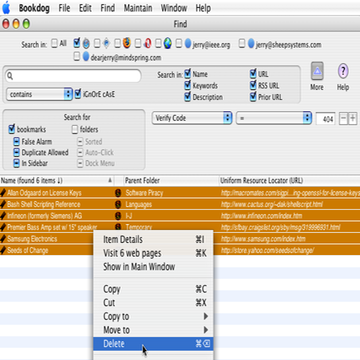Uncheck the Keywords checkbox
The height and width of the screenshot is (360, 360).
pyautogui.click(x=188, y=85)
